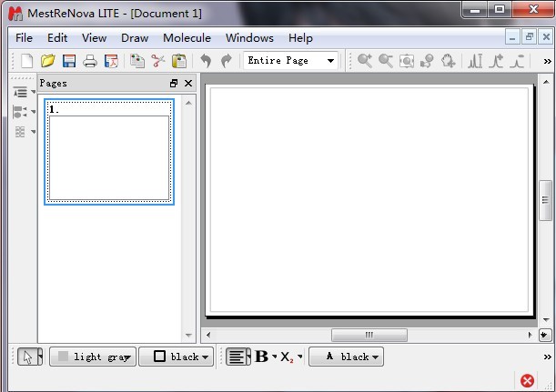Open the File menu
This screenshot has width=556, height=392.
(x=24, y=38)
